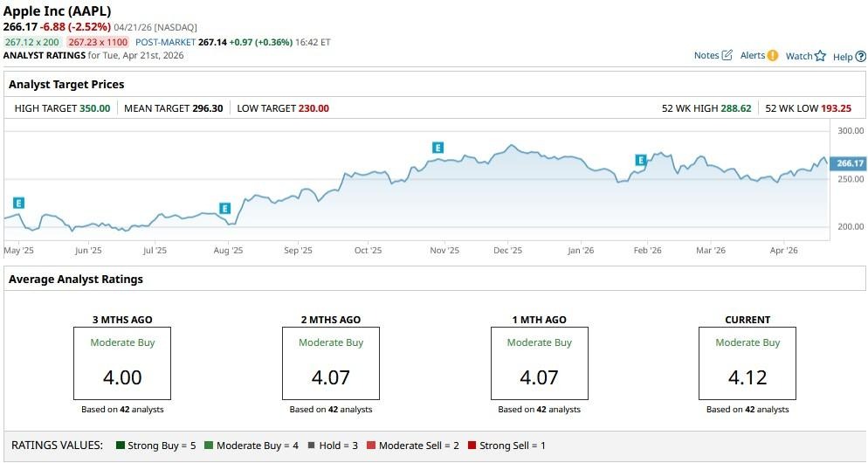The width and height of the screenshot is (868, 463).
Task: Open the Help question mark icon
Action: [x=860, y=57]
